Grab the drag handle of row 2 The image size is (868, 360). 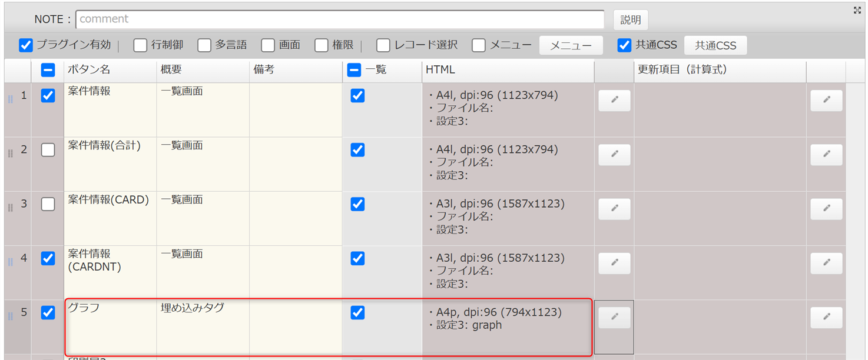[10, 154]
